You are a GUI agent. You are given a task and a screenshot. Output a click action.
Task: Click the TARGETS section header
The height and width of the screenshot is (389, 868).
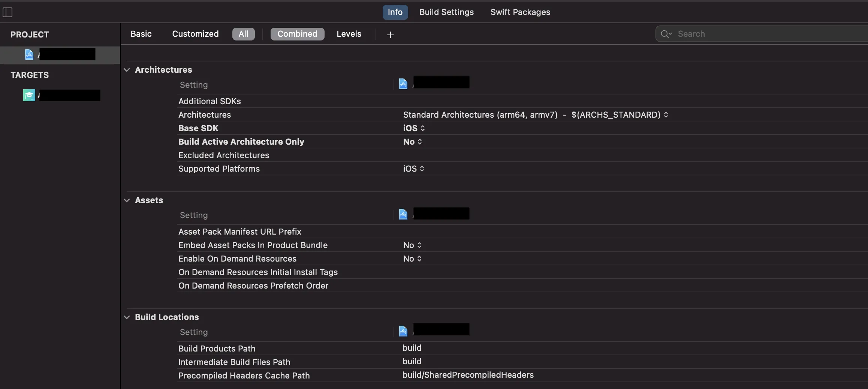click(30, 75)
